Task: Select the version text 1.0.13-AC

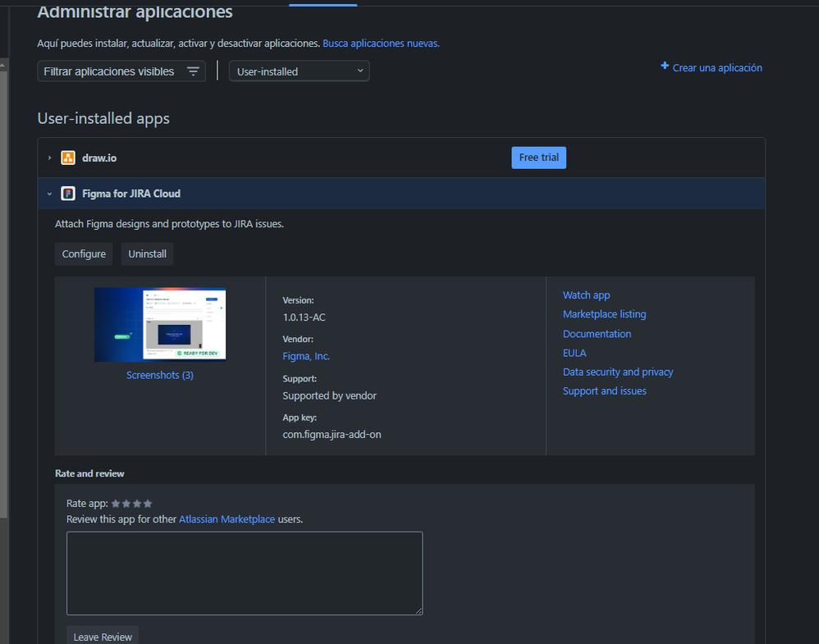Action: [304, 317]
